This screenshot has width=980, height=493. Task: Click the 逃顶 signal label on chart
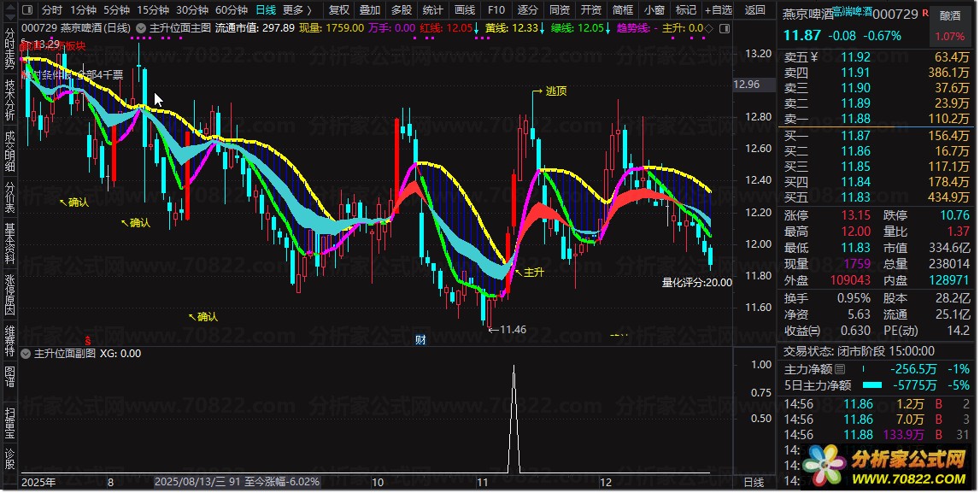point(555,91)
